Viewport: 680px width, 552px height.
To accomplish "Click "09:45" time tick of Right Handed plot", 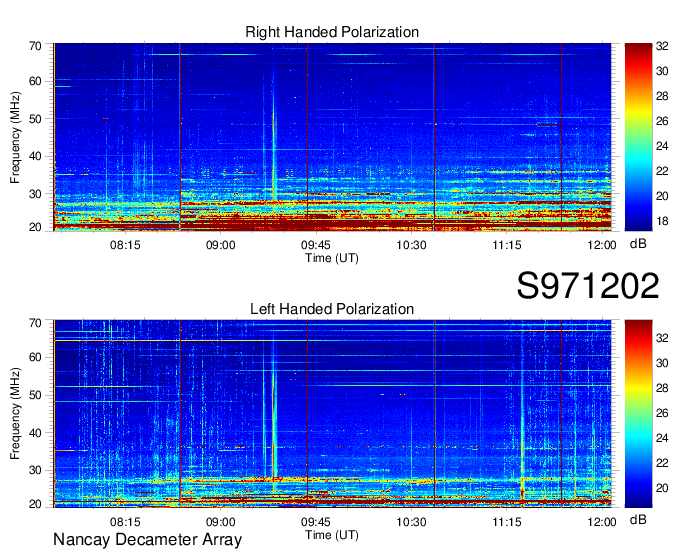I will pos(316,245).
